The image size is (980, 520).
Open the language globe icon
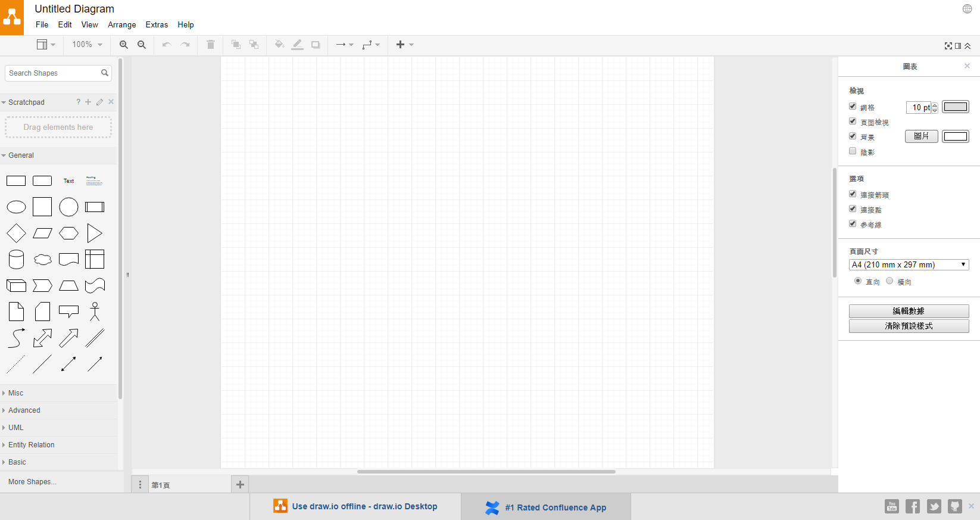(x=967, y=8)
